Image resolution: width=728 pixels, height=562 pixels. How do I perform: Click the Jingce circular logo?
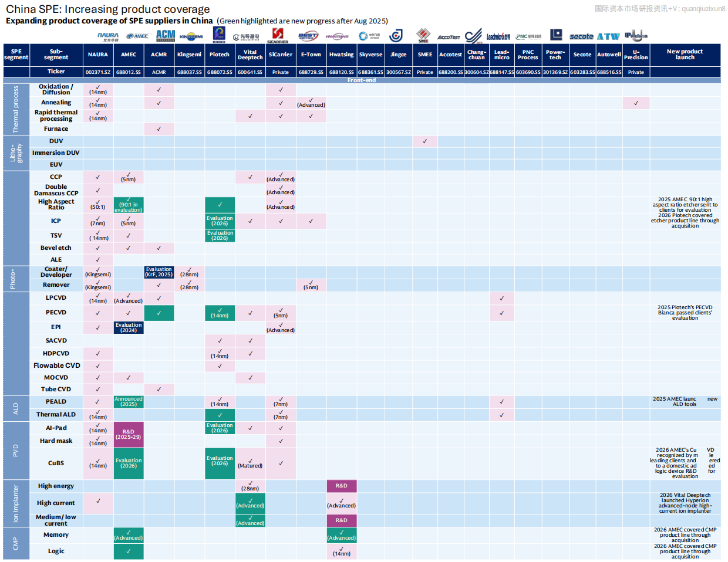click(x=396, y=36)
